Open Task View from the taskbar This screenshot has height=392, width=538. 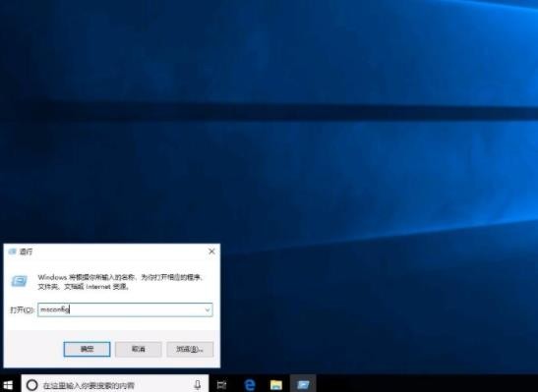pos(222,385)
